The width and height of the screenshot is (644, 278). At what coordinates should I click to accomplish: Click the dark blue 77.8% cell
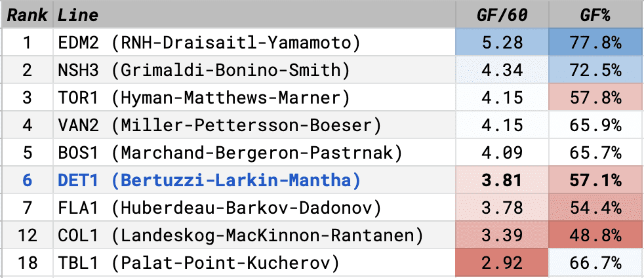595,43
